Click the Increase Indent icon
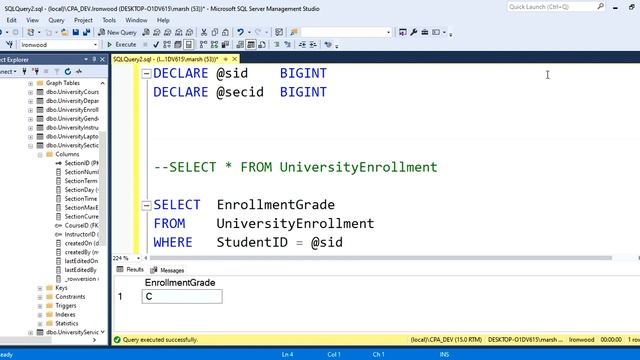640x360 pixels. (x=313, y=44)
